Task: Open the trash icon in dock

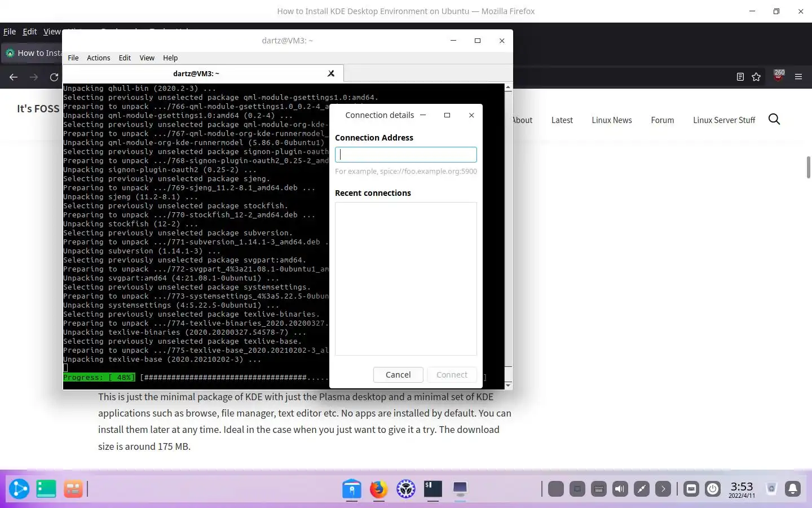Action: [771, 489]
